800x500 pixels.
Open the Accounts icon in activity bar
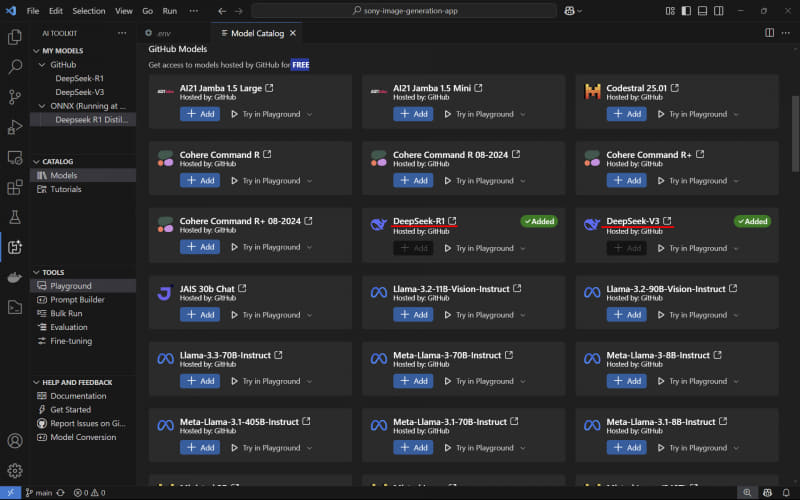click(x=15, y=440)
